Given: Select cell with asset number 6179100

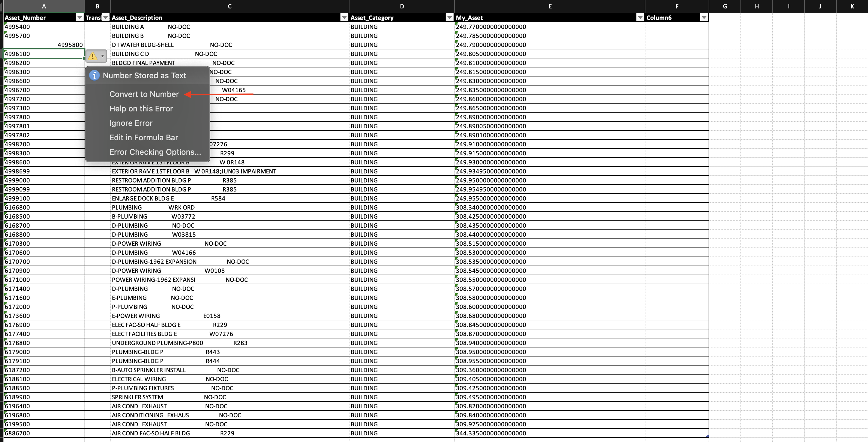Looking at the screenshot, I should point(44,361).
